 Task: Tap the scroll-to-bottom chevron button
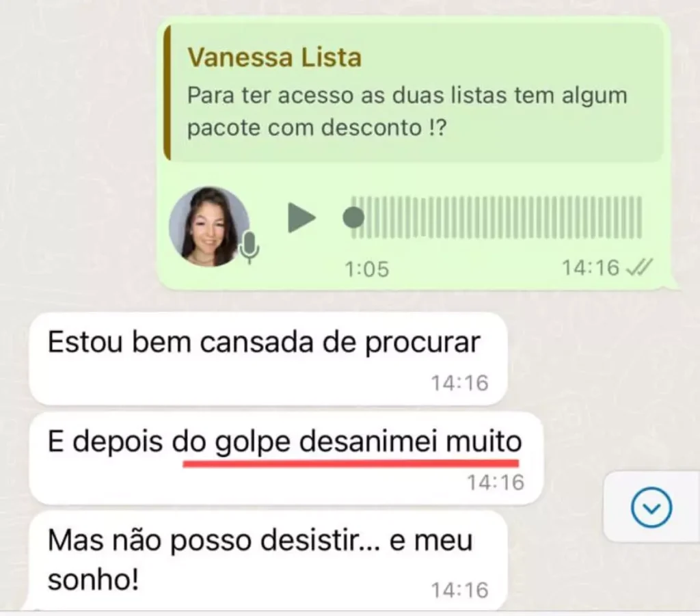point(651,507)
